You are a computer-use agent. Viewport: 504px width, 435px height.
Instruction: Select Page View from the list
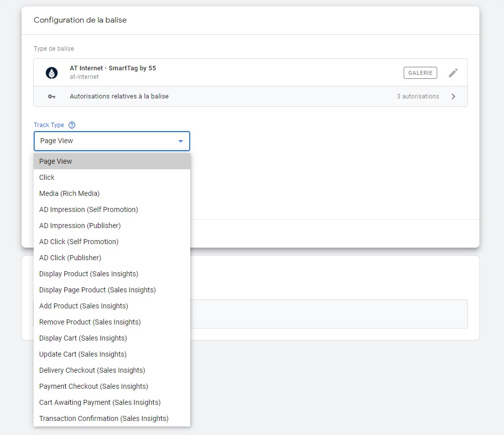(x=56, y=161)
